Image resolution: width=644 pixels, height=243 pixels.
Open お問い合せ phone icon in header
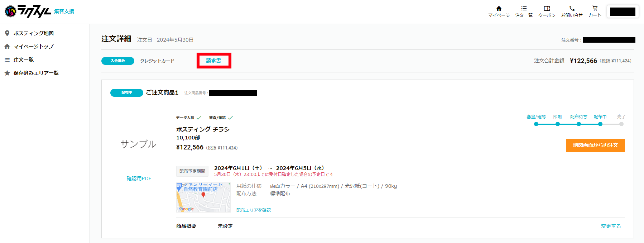(x=572, y=9)
